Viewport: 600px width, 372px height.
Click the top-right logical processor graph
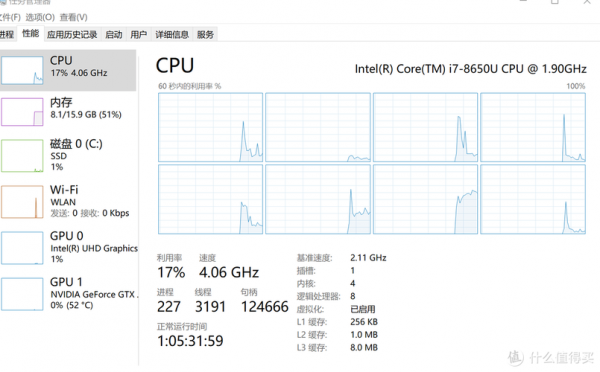[533, 127]
